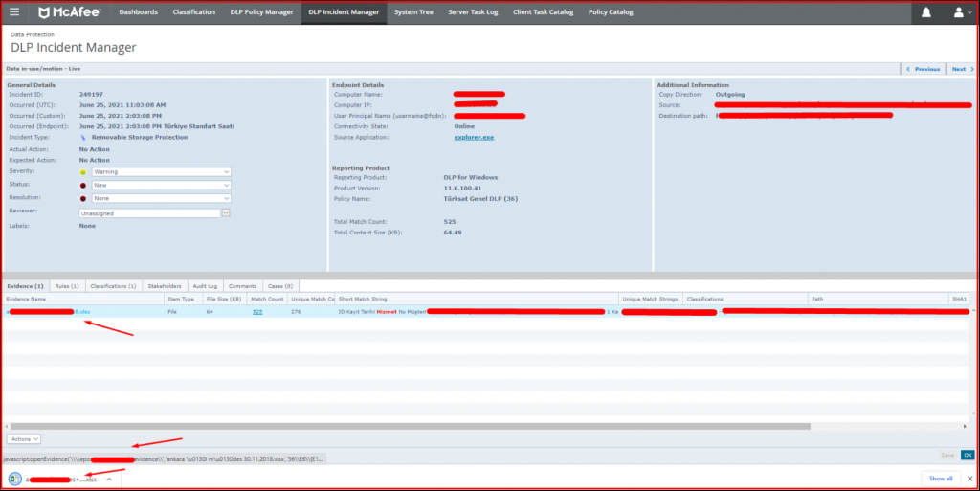Viewport: 980px width, 491px height.
Task: Open the Actions dropdown
Action: tap(24, 439)
